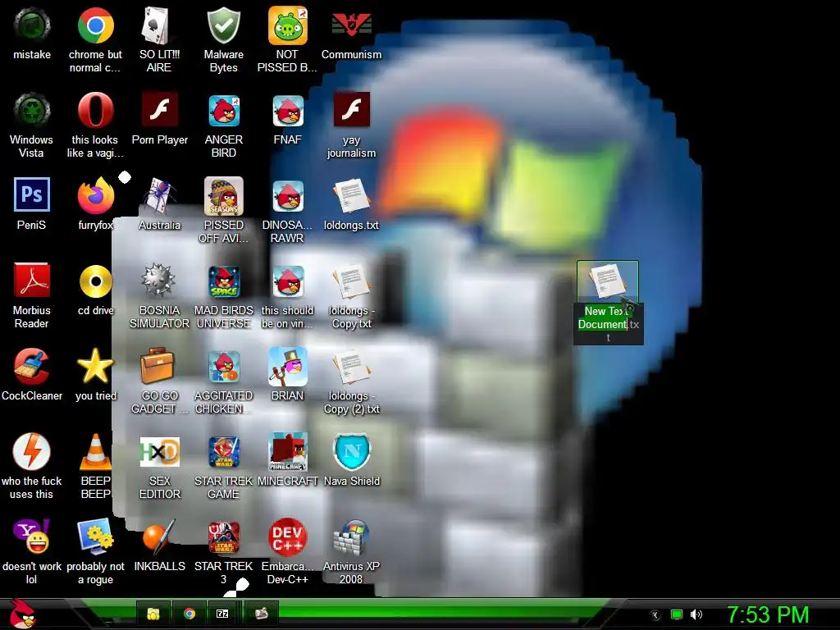Select the 'this should be on vin...' icon
Image resolution: width=840 pixels, height=630 pixels.
click(287, 281)
